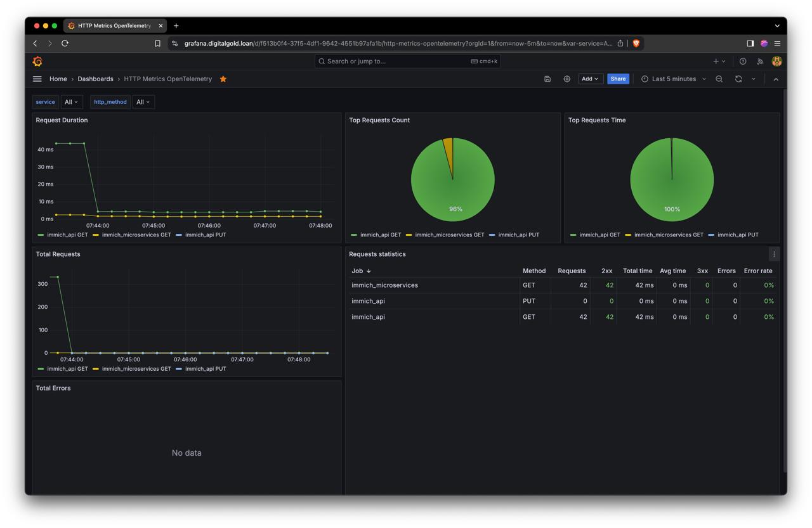Zoom out the time range
Screen dimensions: 812x528
click(x=719, y=79)
